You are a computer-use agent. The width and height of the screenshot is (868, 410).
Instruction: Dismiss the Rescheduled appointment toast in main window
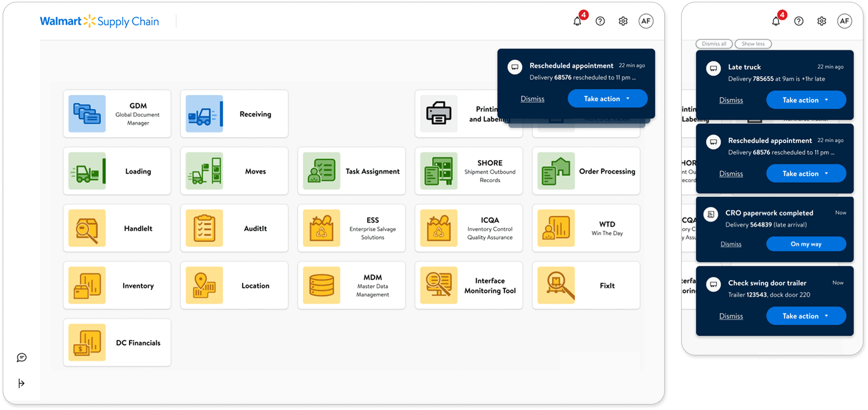pos(532,99)
